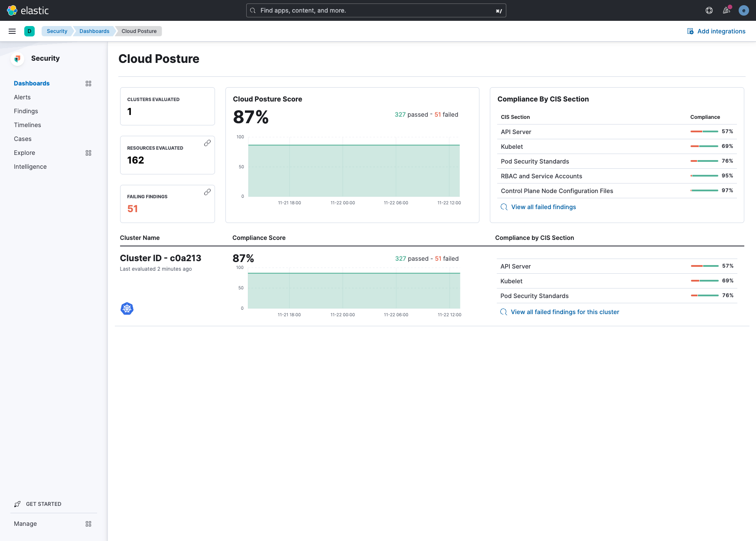
Task: Open Alerts from the sidebar
Action: pyautogui.click(x=22, y=97)
